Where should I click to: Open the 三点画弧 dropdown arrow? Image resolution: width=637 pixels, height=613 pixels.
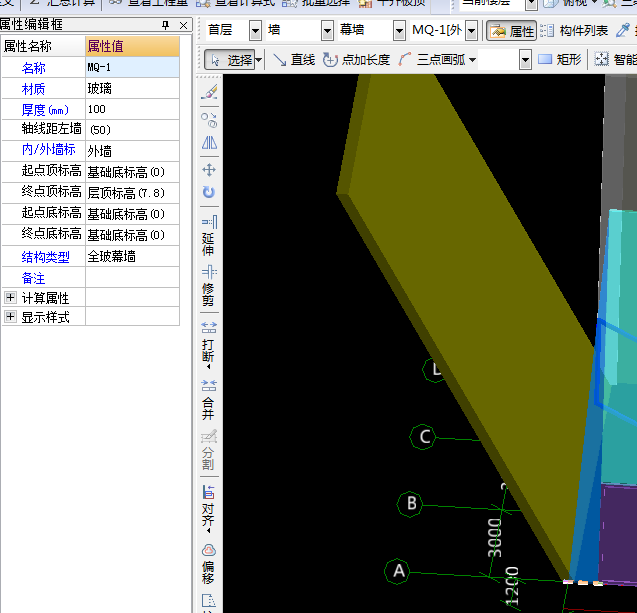[x=472, y=60]
